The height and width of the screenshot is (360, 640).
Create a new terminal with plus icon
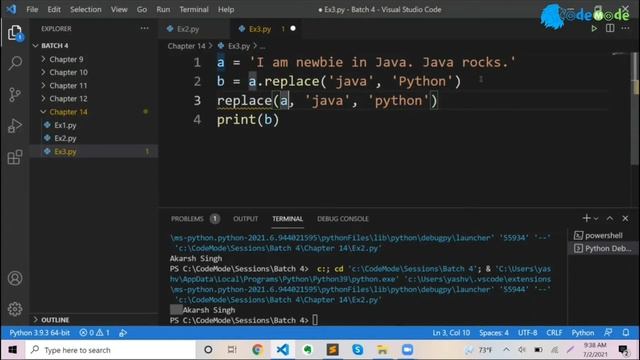(x=586, y=218)
